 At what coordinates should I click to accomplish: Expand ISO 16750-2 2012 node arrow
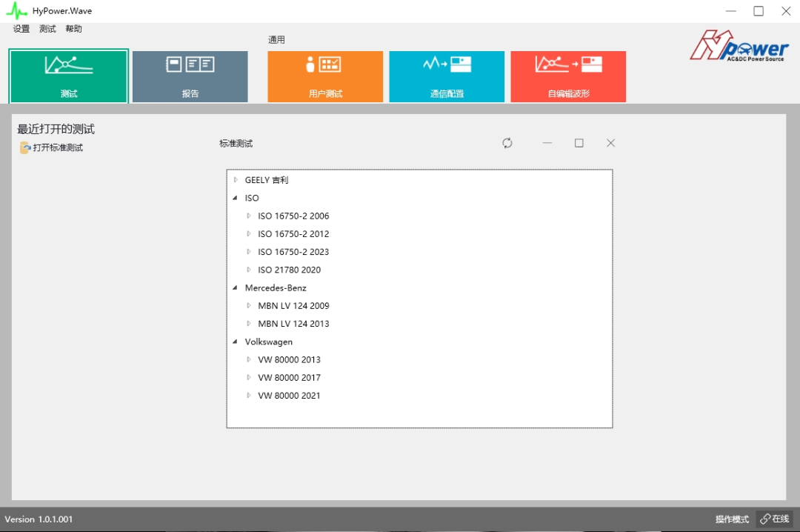click(x=249, y=234)
